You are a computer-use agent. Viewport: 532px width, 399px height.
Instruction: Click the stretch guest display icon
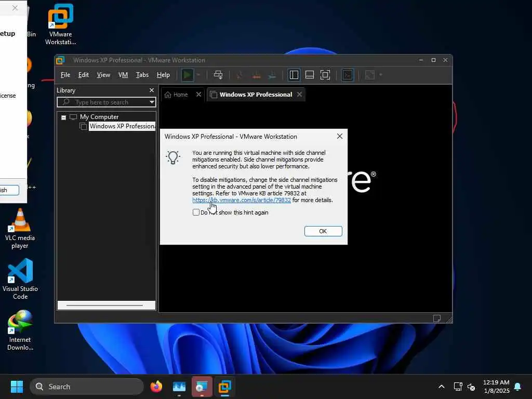[x=370, y=75]
